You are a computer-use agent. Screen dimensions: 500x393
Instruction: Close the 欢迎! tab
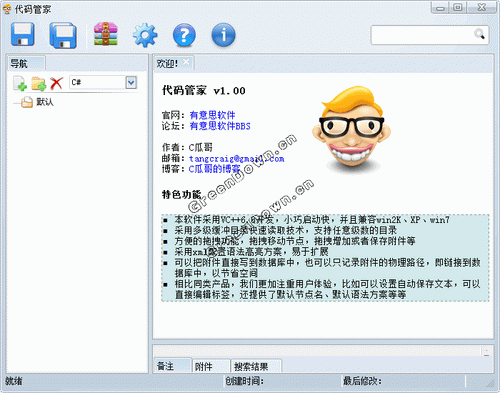coord(186,62)
